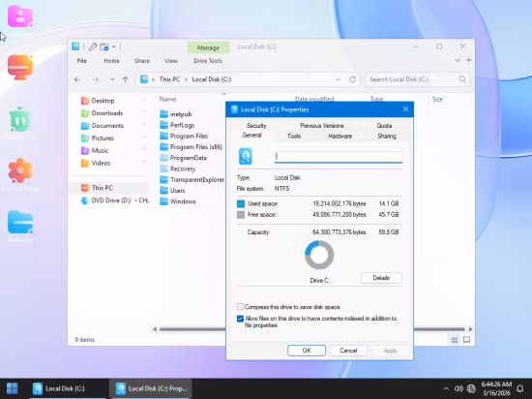Click the drive label input field
This screenshot has width=532, height=399.
[x=339, y=157]
